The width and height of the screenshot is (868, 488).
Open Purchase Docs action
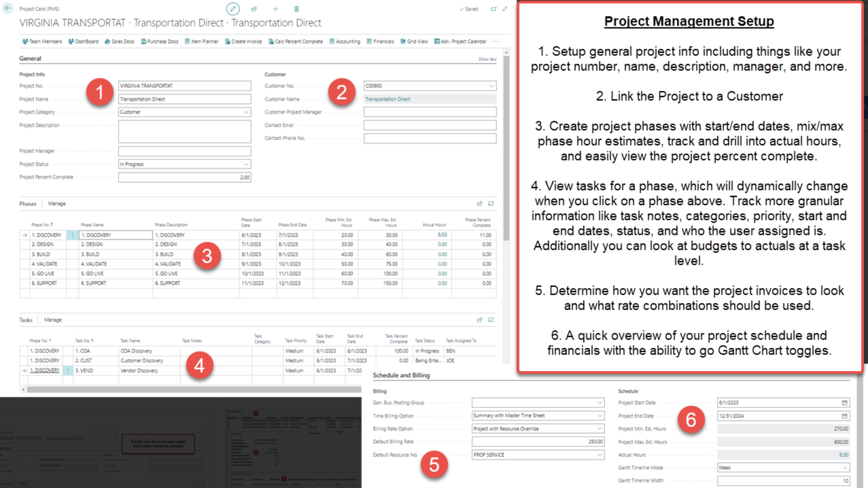pyautogui.click(x=159, y=41)
